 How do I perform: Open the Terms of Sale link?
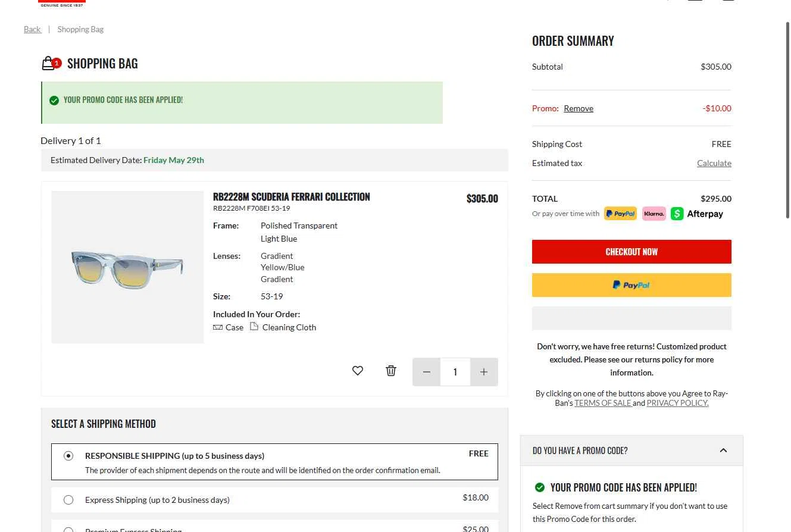603,403
